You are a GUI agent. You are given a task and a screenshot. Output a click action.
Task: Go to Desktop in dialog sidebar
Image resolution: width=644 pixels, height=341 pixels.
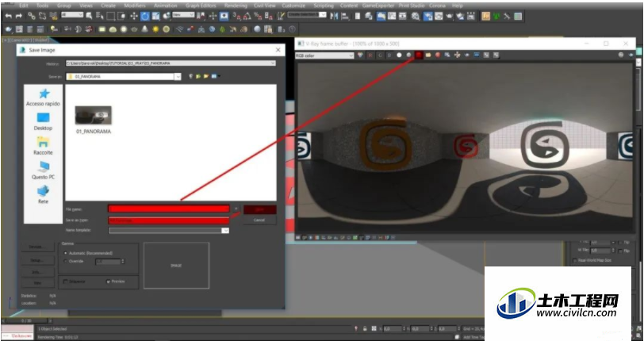(43, 121)
